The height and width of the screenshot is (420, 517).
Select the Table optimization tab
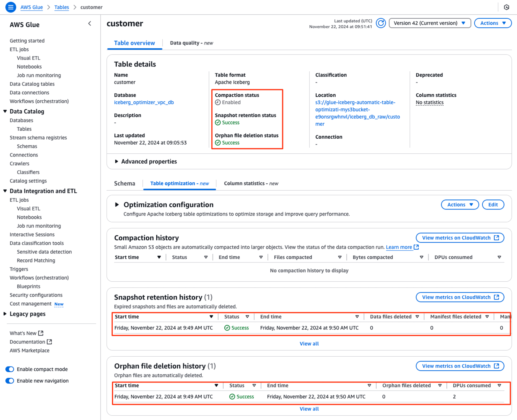point(179,183)
